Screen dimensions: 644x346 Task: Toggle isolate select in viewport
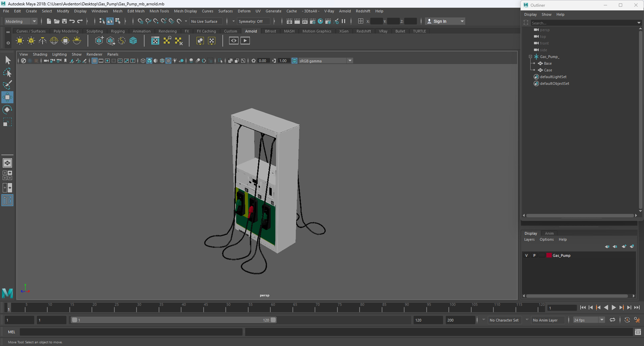pyautogui.click(x=220, y=61)
